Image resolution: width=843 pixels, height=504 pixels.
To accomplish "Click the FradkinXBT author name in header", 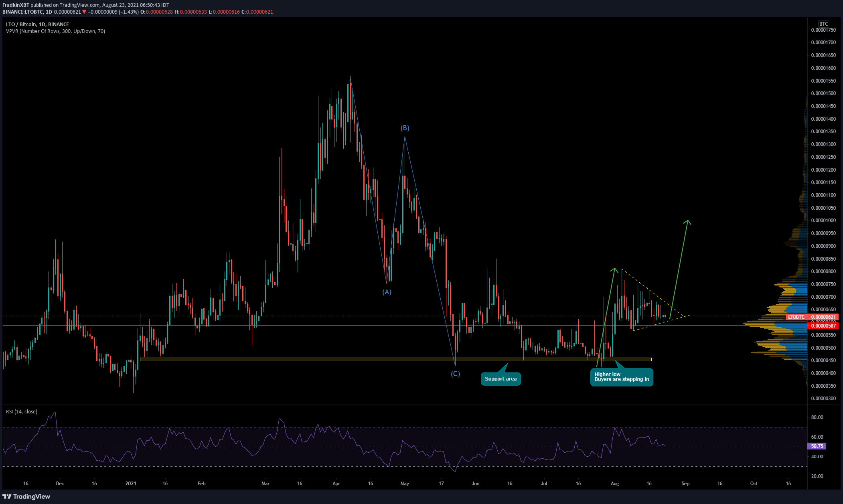I will (16, 5).
